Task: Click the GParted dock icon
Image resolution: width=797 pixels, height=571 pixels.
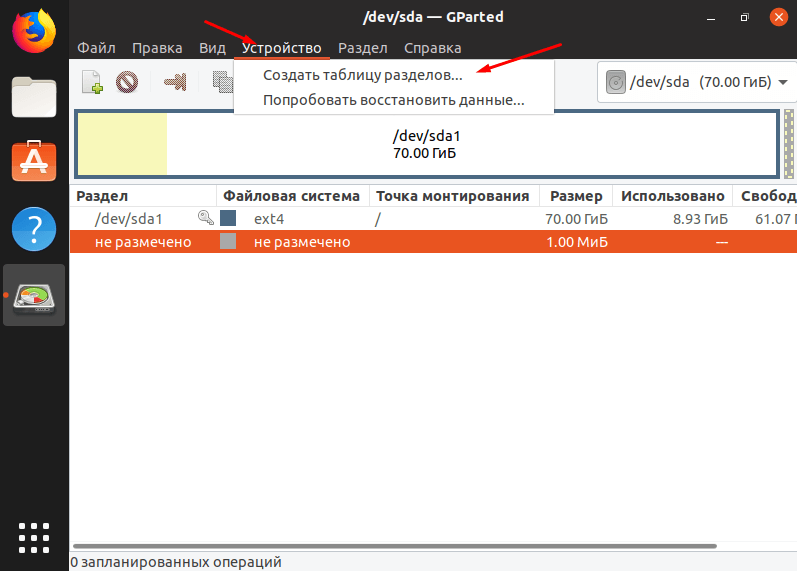Action: (34, 295)
